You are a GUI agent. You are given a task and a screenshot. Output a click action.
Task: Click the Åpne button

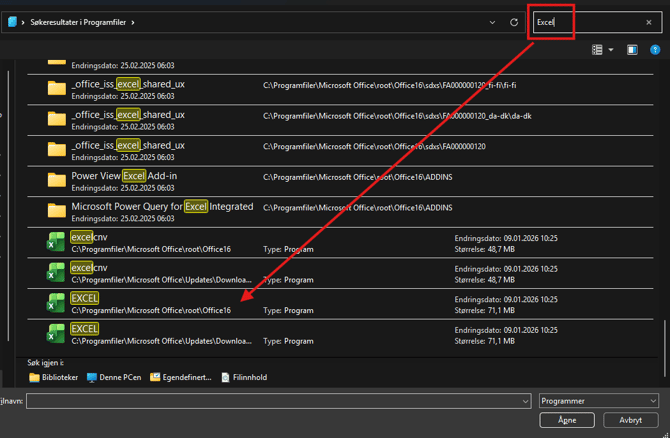click(x=567, y=421)
